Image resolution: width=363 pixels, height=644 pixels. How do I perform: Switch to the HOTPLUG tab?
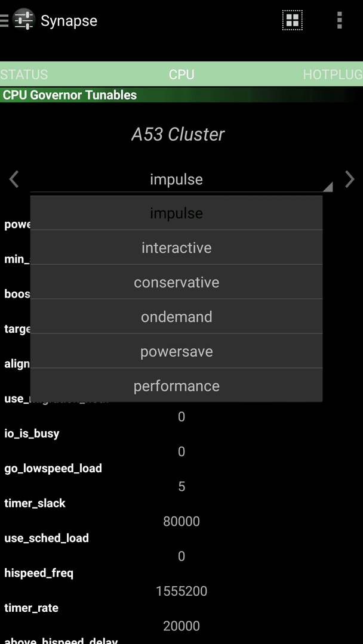coord(333,75)
